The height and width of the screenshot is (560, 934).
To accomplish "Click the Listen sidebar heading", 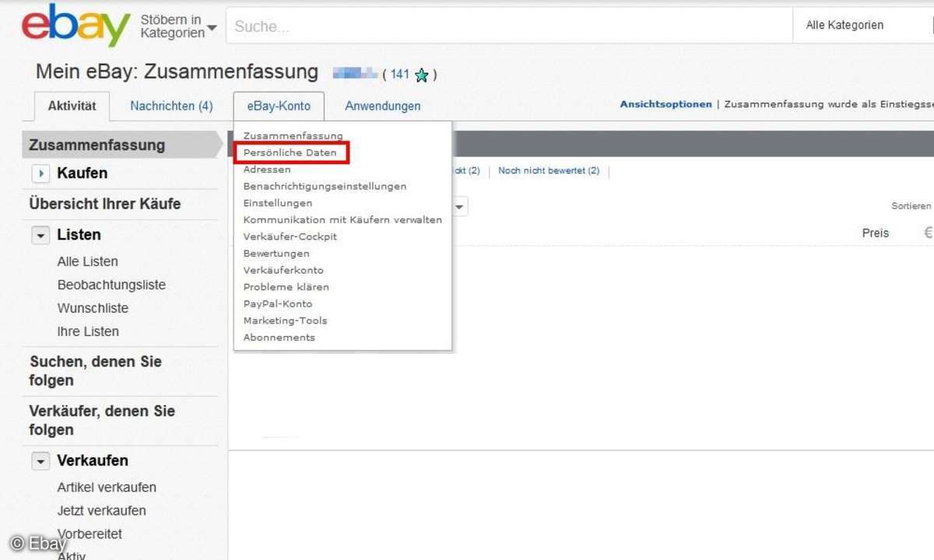I will pyautogui.click(x=79, y=235).
